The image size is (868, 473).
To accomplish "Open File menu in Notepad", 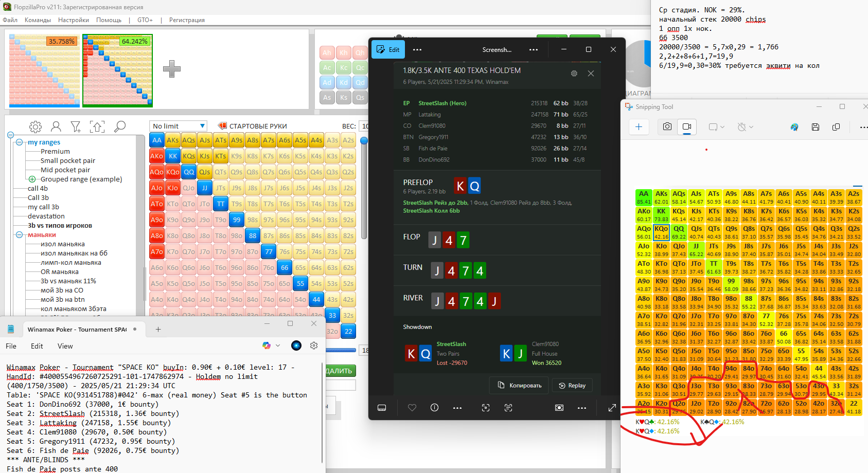I will click(11, 346).
